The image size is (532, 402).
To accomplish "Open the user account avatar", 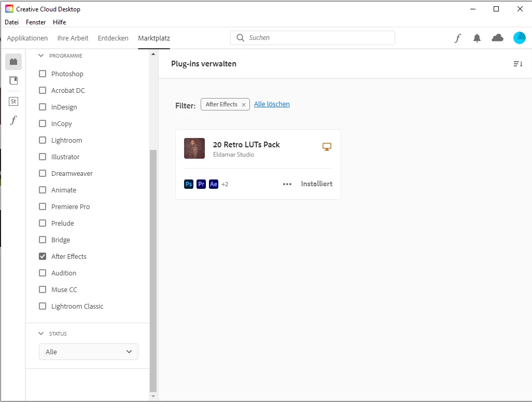I will click(520, 38).
